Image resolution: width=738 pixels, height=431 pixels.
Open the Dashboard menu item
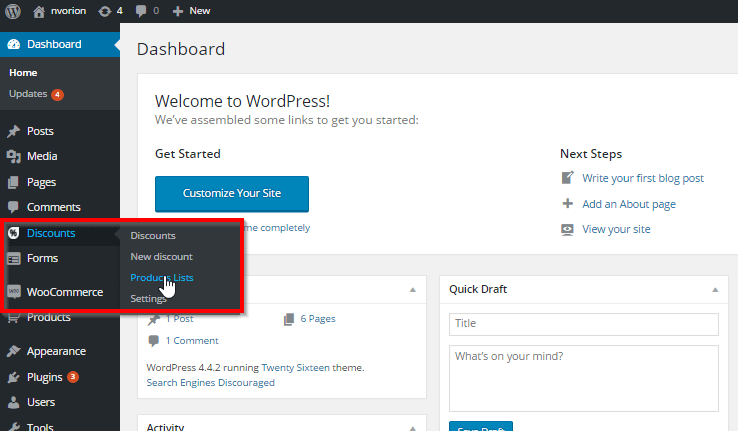click(x=60, y=44)
